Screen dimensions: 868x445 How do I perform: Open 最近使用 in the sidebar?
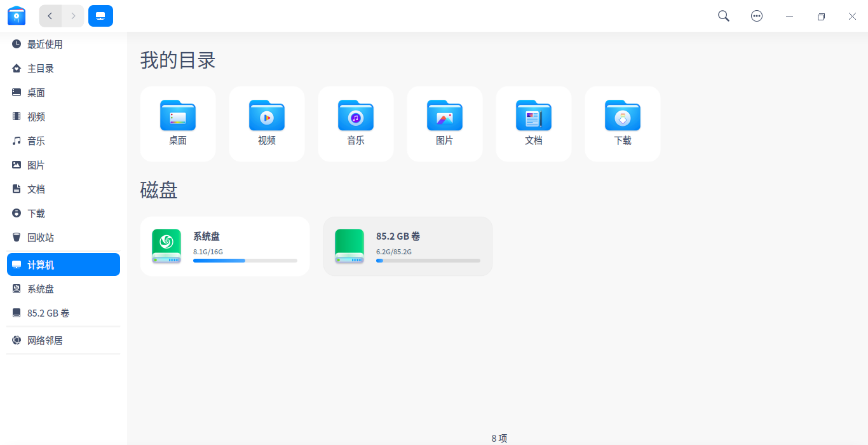click(64, 44)
